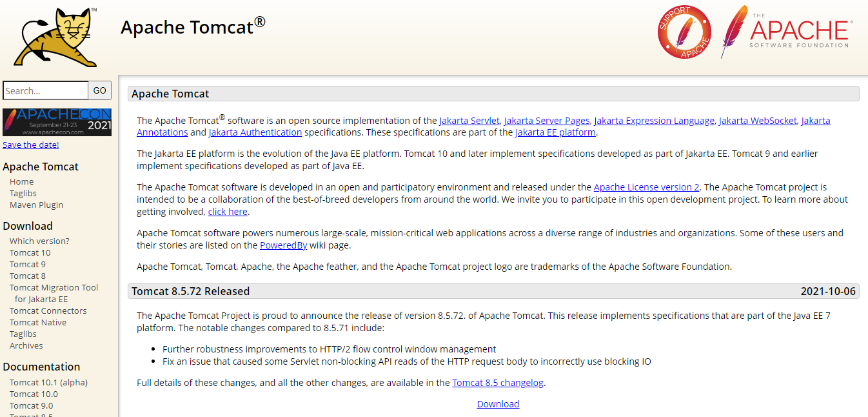Image resolution: width=868 pixels, height=417 pixels.
Task: Open Taglibs under Download heading
Action: point(23,334)
